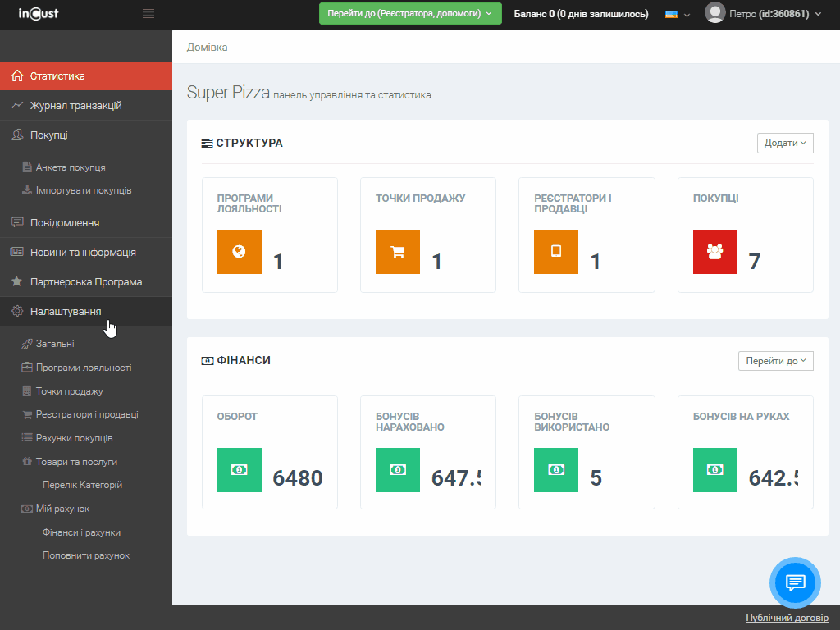Open the Публічний договір link
Viewport: 840px width, 630px height.
tap(787, 618)
